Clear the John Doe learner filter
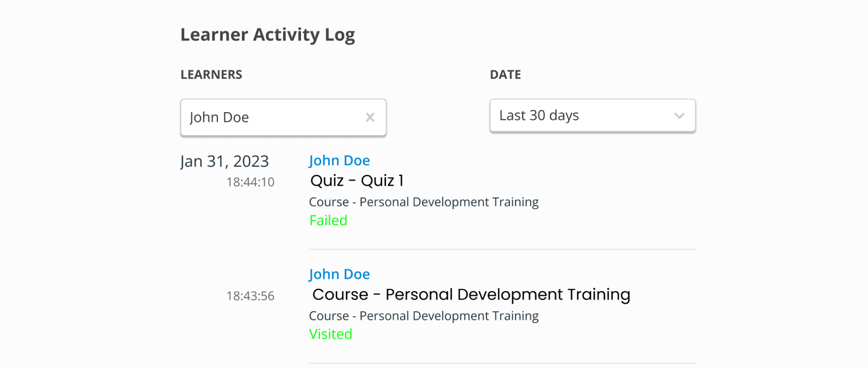 (x=370, y=117)
